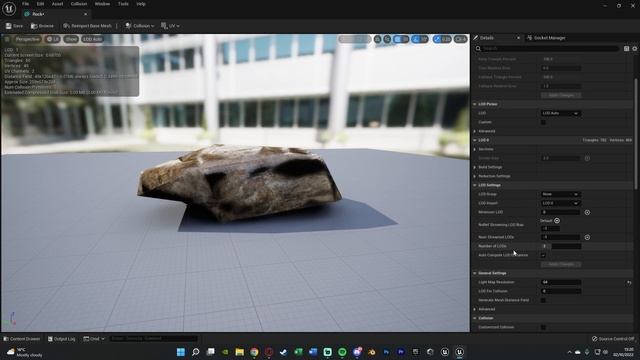Click Perspective viewport mode button
Image resolution: width=640 pixels, height=360 pixels.
click(x=27, y=39)
